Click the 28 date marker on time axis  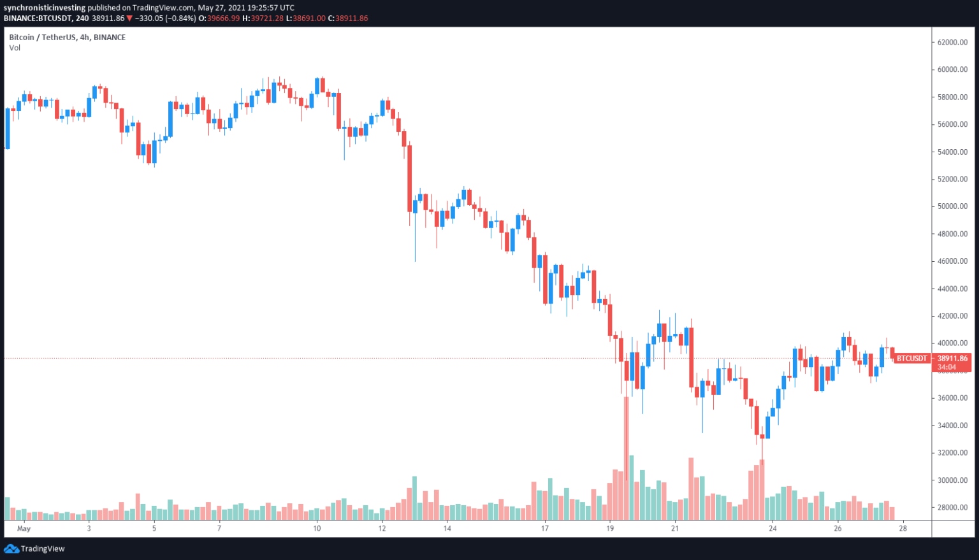903,528
